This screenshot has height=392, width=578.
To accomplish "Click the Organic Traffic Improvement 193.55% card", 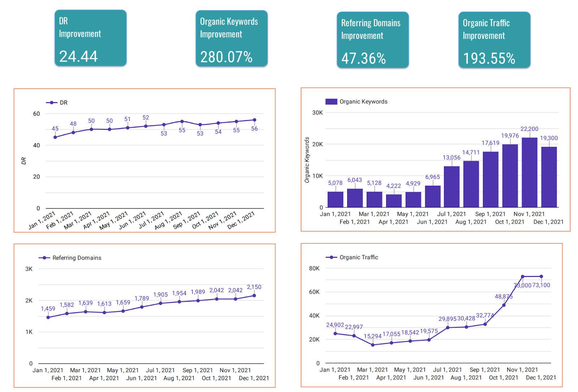I will tap(494, 40).
